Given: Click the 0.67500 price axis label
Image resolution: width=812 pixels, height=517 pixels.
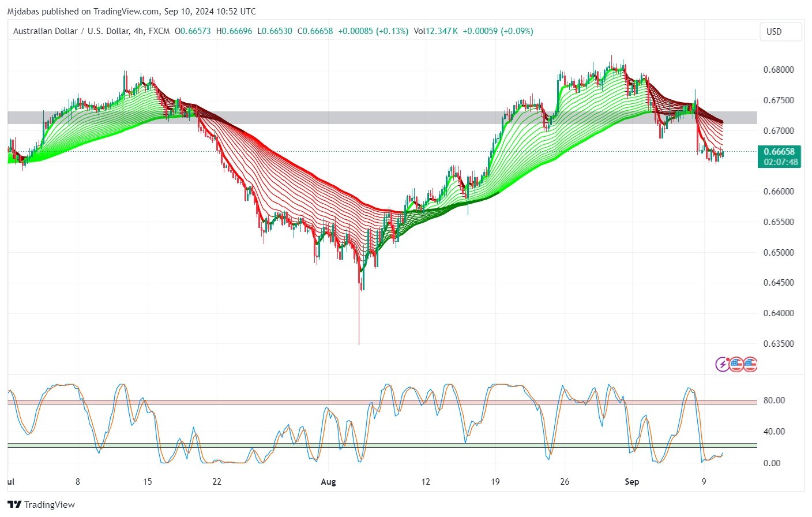Looking at the screenshot, I should click(x=779, y=100).
